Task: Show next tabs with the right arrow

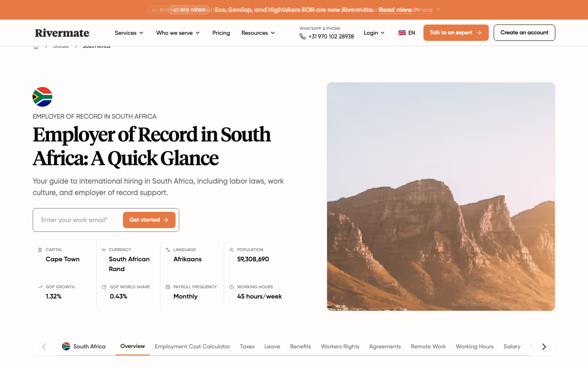Action: click(544, 347)
